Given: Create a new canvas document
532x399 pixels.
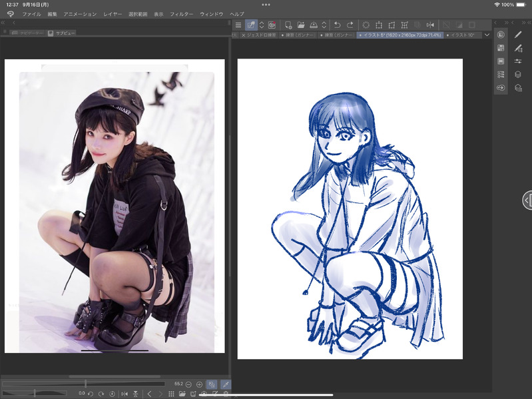Looking at the screenshot, I should [x=288, y=25].
